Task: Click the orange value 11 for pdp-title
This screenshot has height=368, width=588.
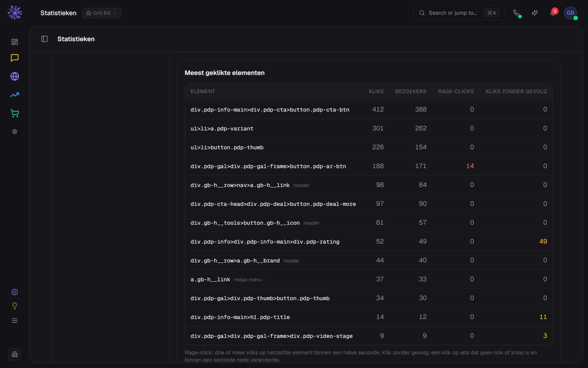Action: [x=543, y=317]
